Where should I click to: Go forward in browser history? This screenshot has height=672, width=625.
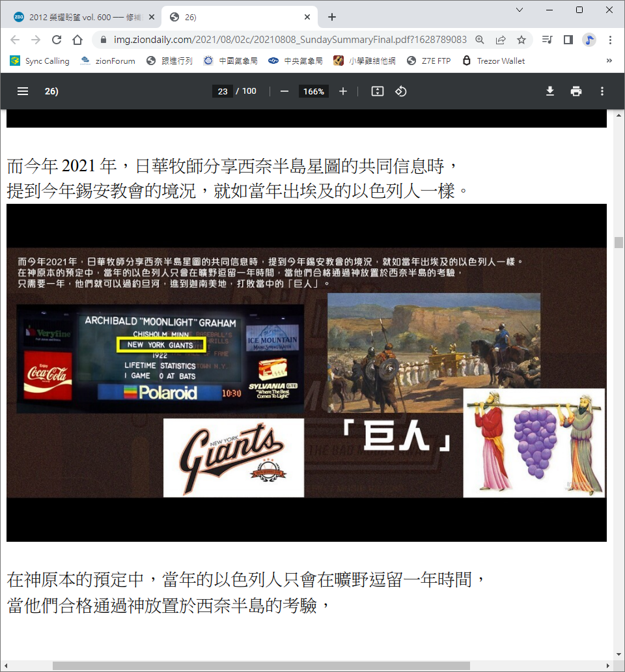pyautogui.click(x=36, y=40)
